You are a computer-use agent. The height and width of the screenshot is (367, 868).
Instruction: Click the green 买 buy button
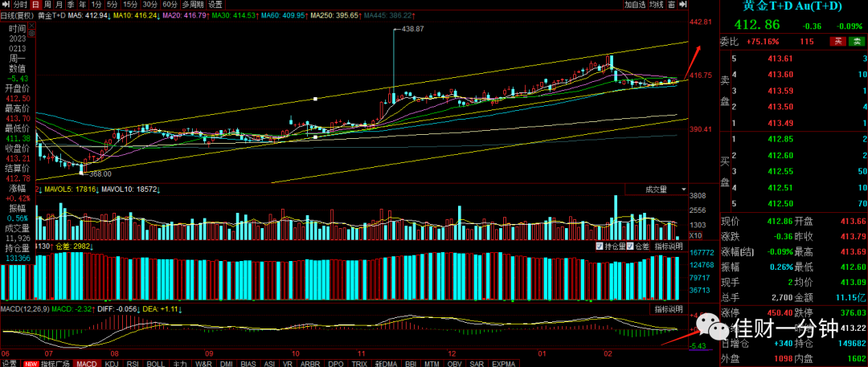[857, 41]
